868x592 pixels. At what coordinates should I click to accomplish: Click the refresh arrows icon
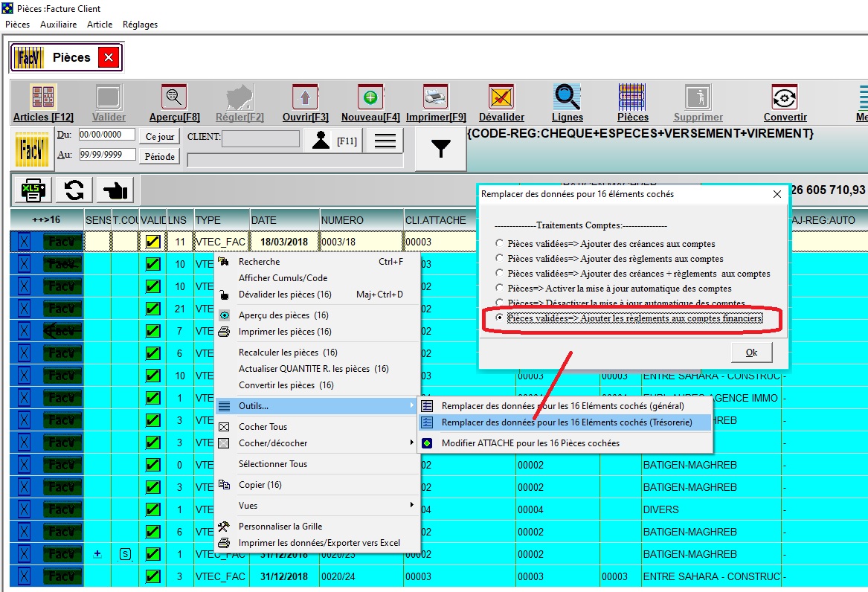click(74, 190)
